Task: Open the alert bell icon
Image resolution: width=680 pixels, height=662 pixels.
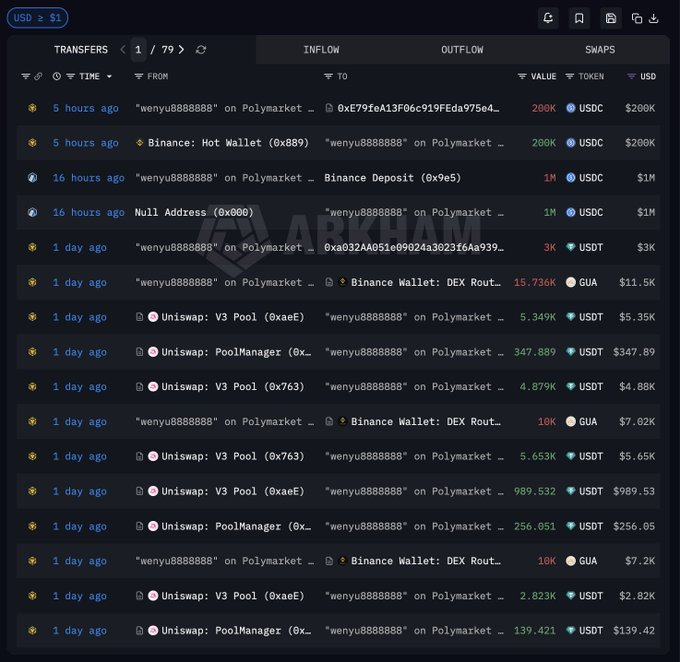Action: click(x=548, y=18)
